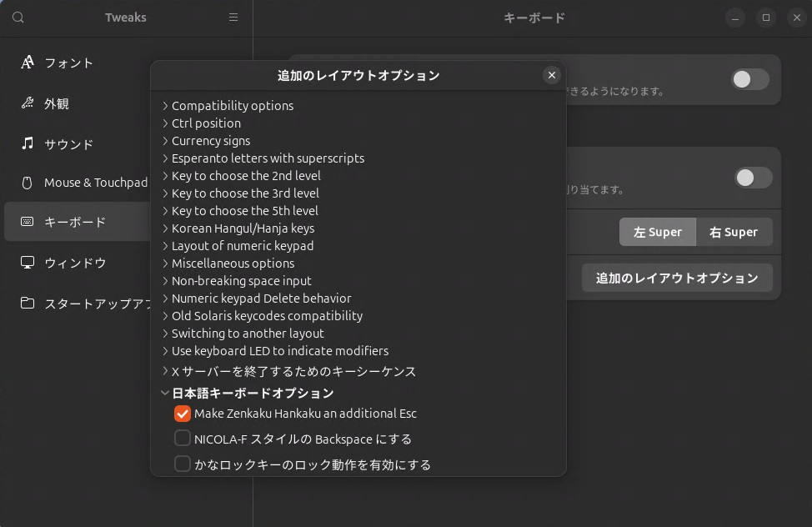Click the 追加のレイアウトオプション button
The height and width of the screenshot is (527, 812).
677,278
